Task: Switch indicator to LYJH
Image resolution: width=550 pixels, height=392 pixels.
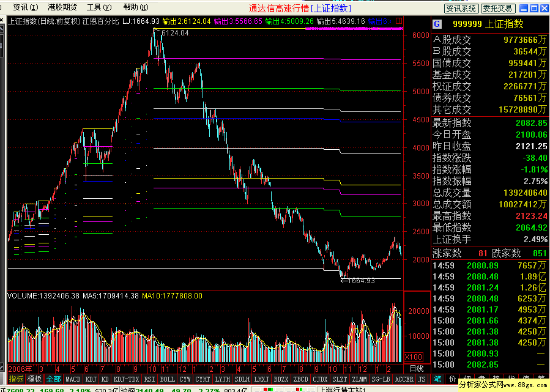Action: (222, 379)
